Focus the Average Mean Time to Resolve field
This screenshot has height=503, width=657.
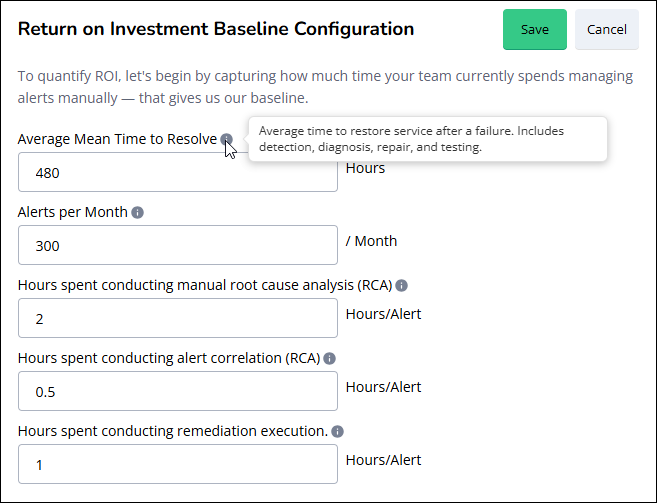point(178,172)
